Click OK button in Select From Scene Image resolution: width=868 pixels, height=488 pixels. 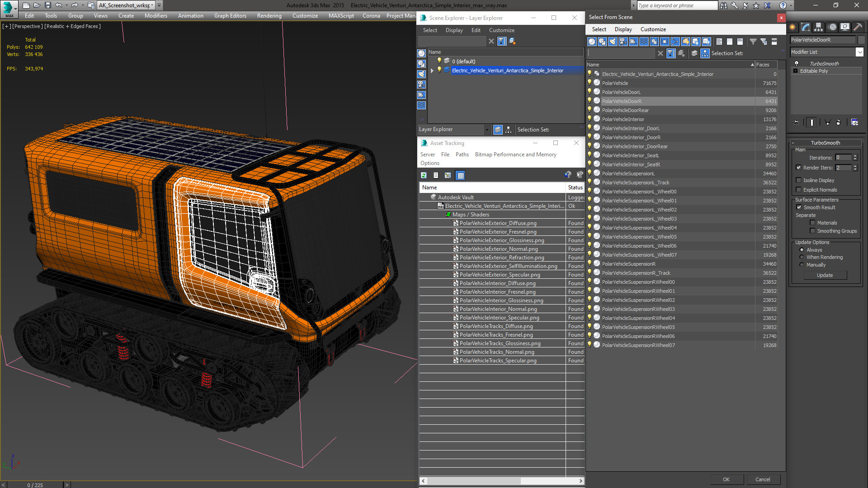pyautogui.click(x=726, y=479)
